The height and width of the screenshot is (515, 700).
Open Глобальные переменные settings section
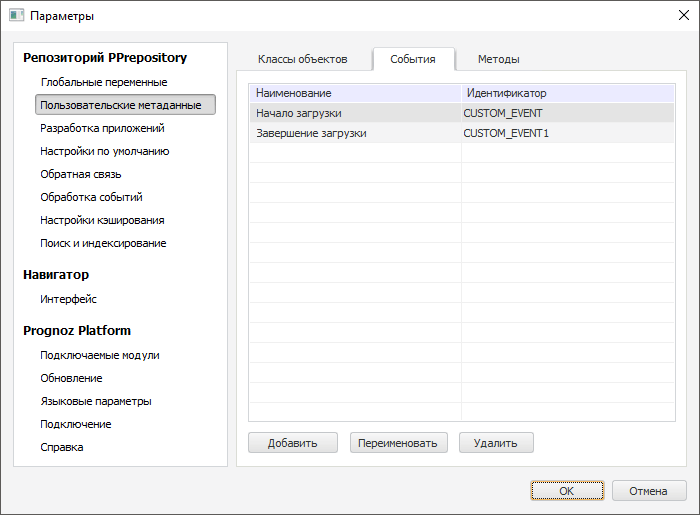pos(104,82)
